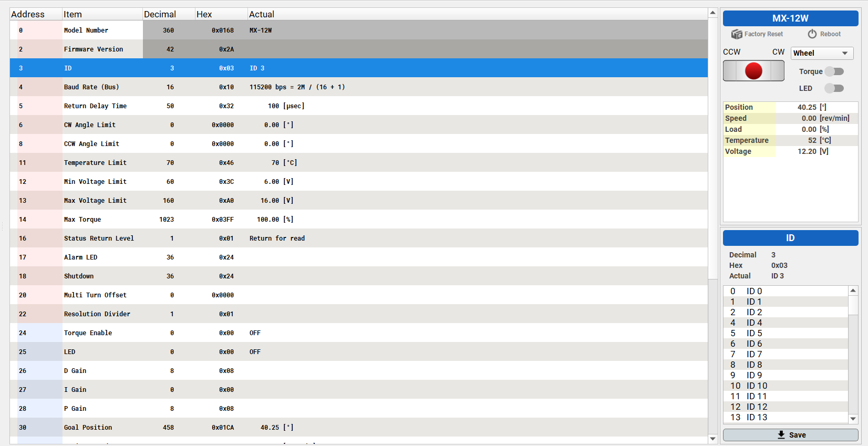Select the Resolution Divider row
The width and height of the screenshot is (868, 446).
359,314
